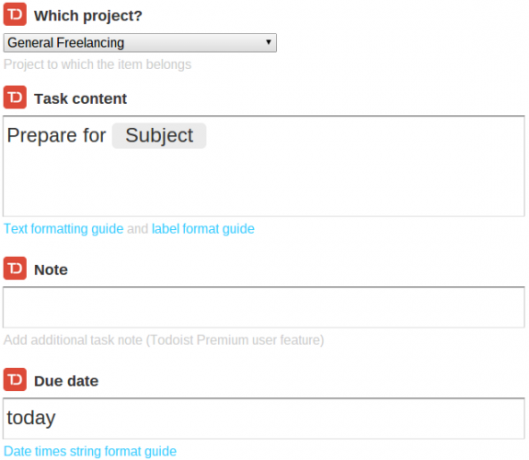This screenshot has height=460, width=529.
Task: Click 'Project to which the item belongs' hint
Action: click(98, 64)
